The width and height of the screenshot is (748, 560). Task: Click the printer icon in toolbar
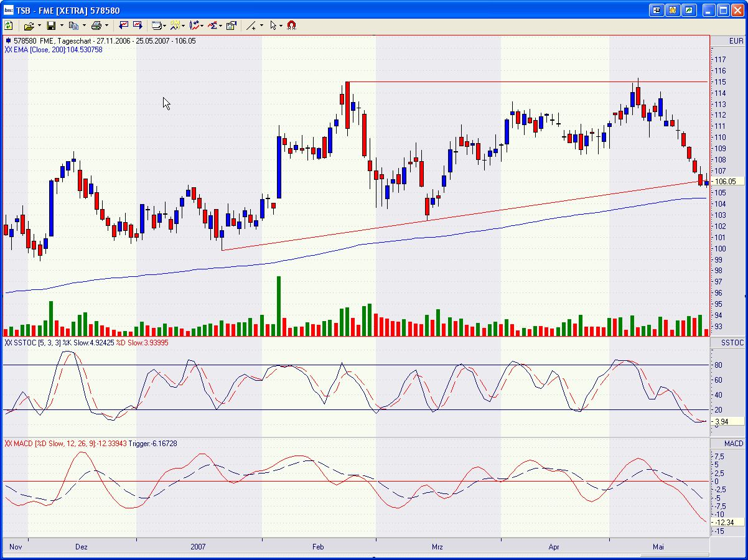click(x=96, y=26)
